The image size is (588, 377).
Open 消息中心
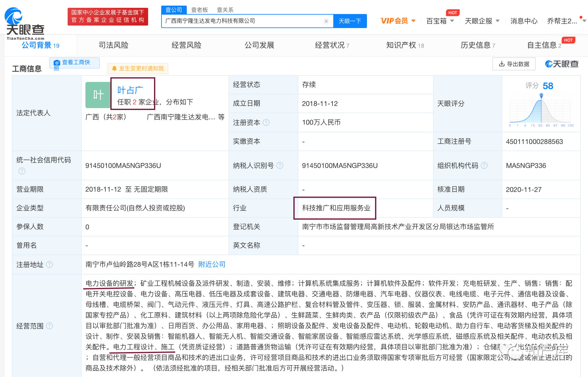524,21
